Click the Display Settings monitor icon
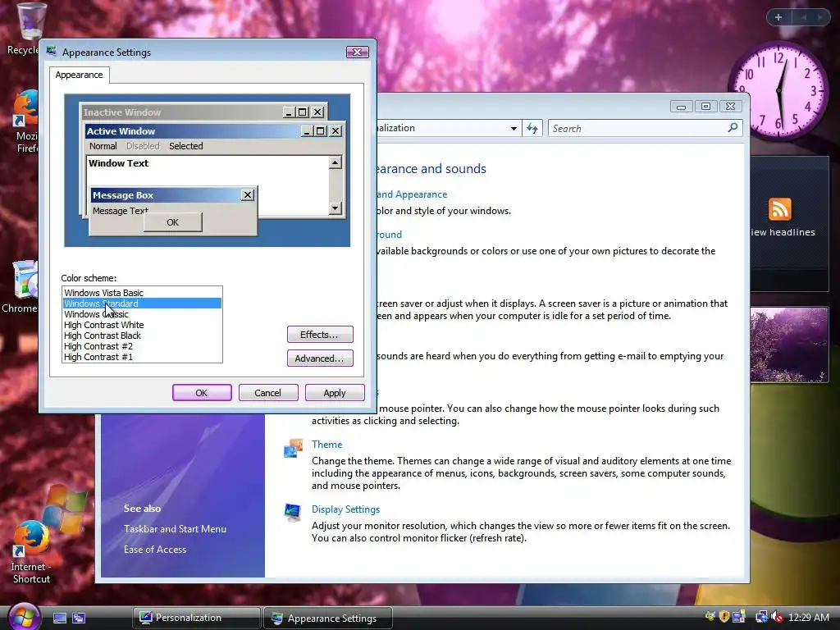This screenshot has width=840, height=630. (x=293, y=513)
